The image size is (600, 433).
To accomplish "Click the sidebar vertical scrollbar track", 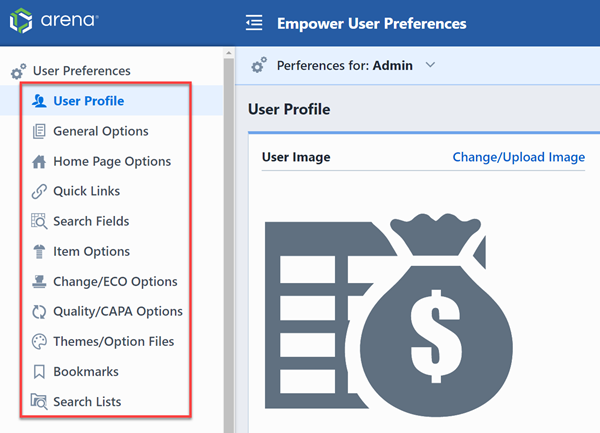I will pyautogui.click(x=229, y=245).
